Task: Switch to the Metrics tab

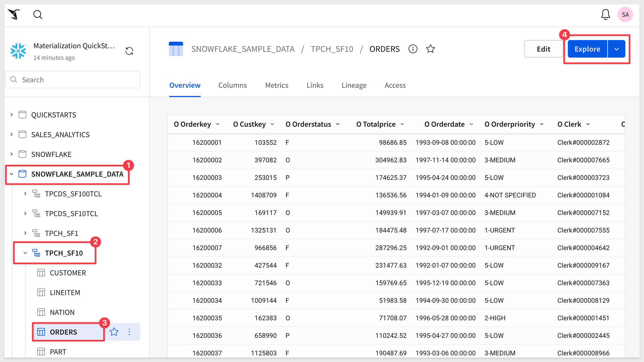Action: click(x=277, y=85)
